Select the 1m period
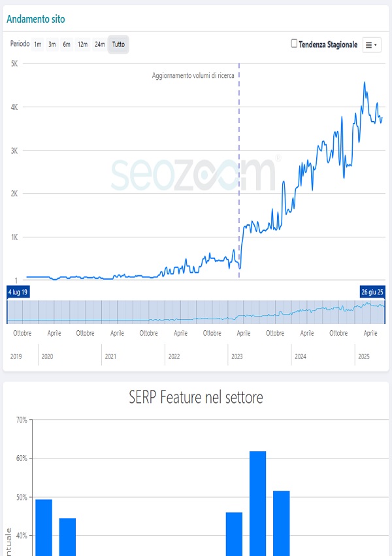This screenshot has height=556, width=392. click(x=37, y=44)
